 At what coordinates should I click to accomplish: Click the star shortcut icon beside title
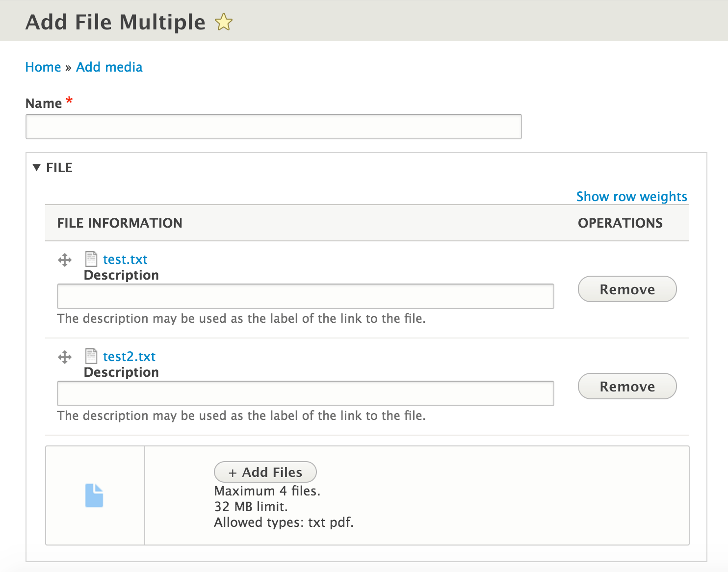(224, 22)
